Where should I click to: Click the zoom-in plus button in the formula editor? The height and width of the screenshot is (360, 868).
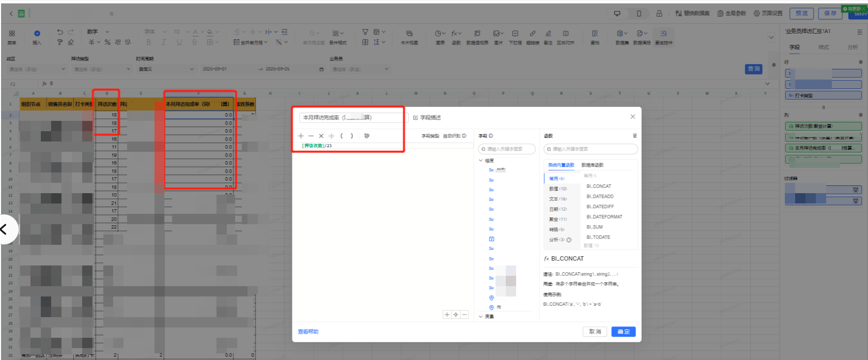click(447, 315)
